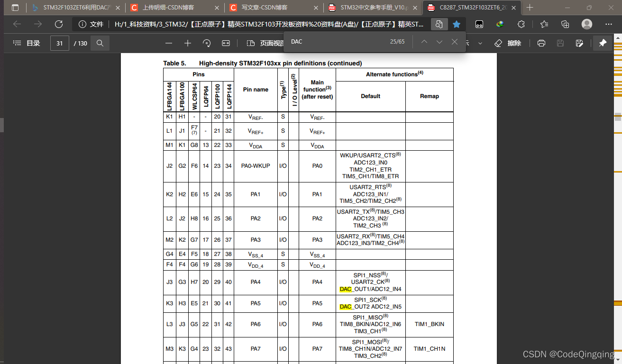The height and width of the screenshot is (364, 622).
Task: Open the browser Settings and more menu
Action: tap(609, 24)
